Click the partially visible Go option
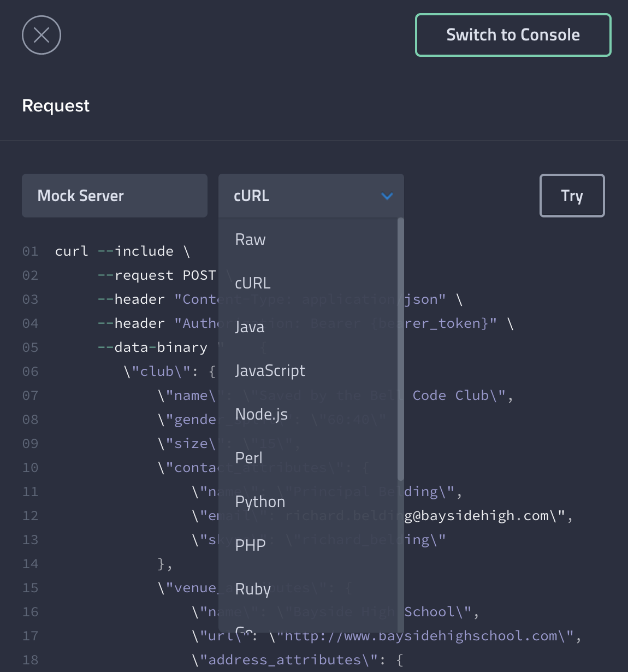The height and width of the screenshot is (672, 628). coord(244,629)
